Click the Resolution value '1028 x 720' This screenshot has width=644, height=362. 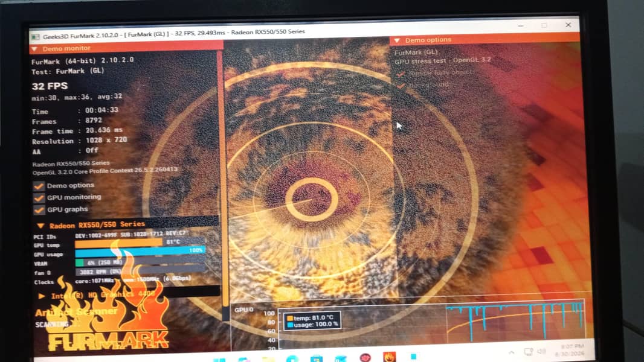click(106, 140)
